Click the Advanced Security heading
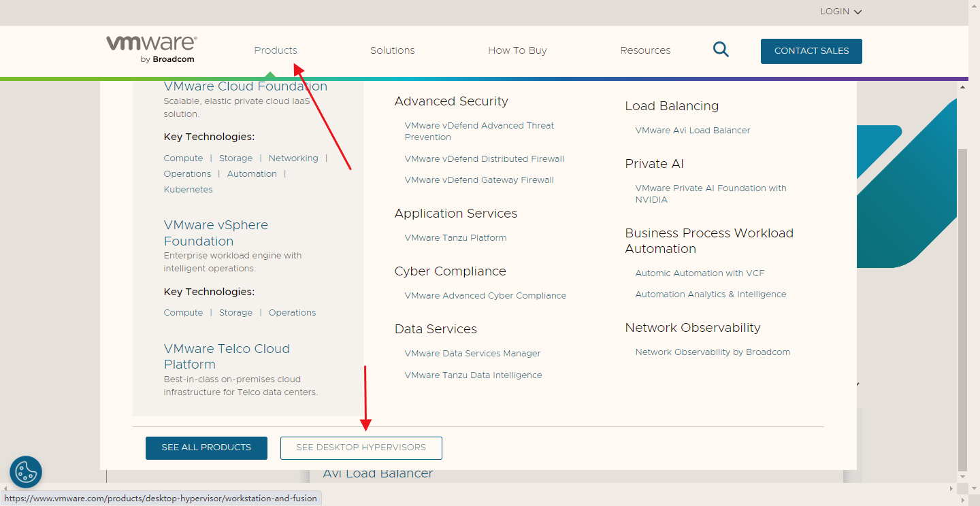The image size is (980, 506). pos(451,101)
